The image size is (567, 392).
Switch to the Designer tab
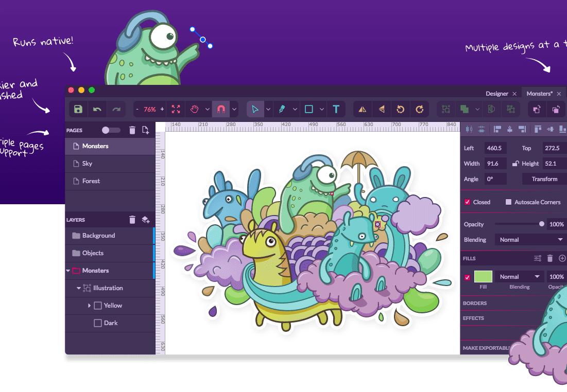497,93
